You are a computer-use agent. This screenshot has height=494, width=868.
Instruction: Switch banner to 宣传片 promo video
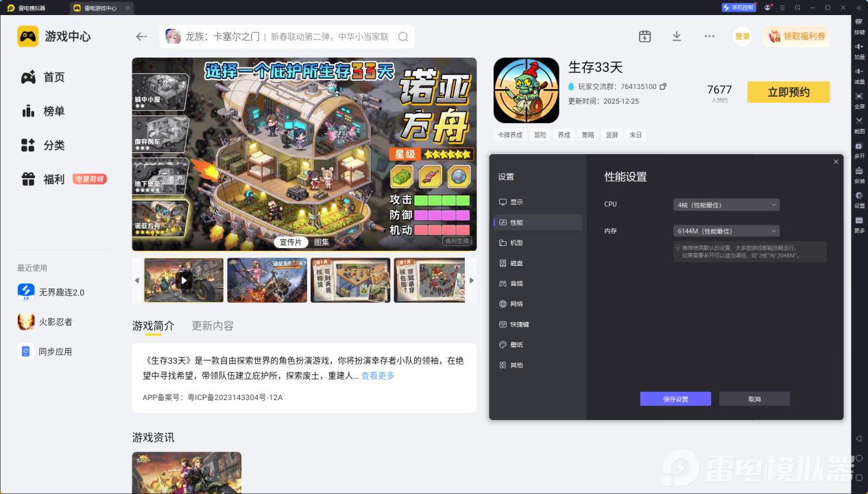tap(291, 242)
